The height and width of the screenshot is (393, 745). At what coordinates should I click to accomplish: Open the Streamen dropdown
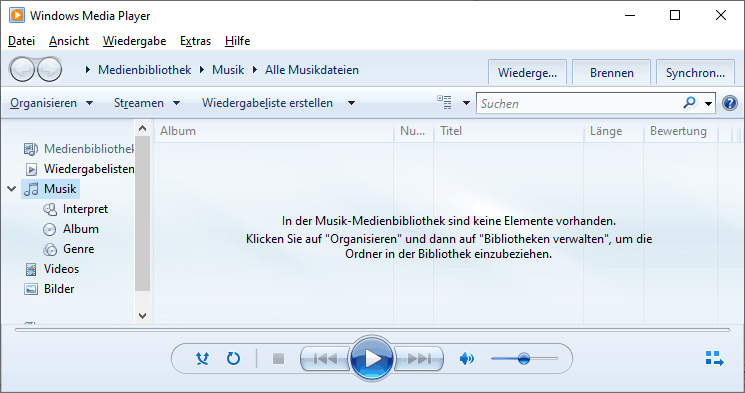[x=147, y=103]
